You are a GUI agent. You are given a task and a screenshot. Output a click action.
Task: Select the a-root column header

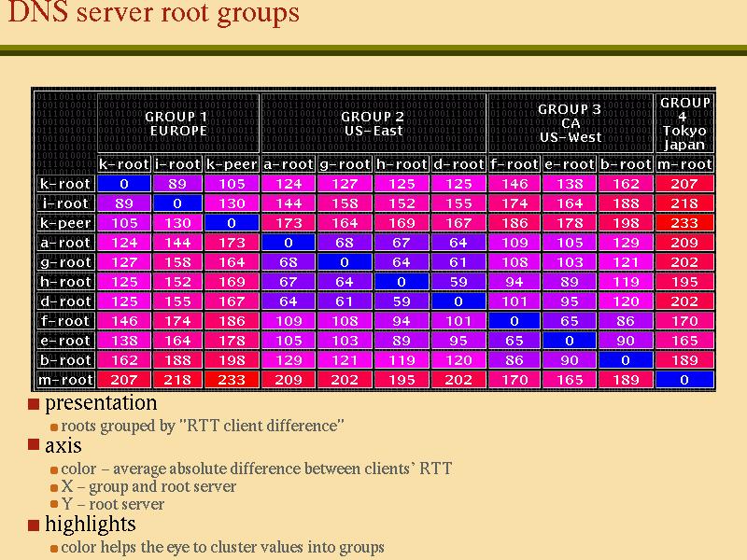click(289, 164)
